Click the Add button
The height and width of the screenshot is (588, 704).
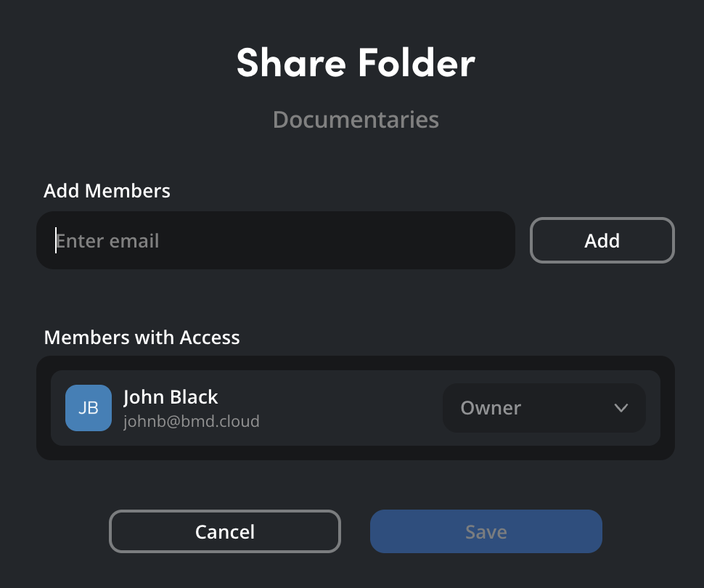[602, 240]
